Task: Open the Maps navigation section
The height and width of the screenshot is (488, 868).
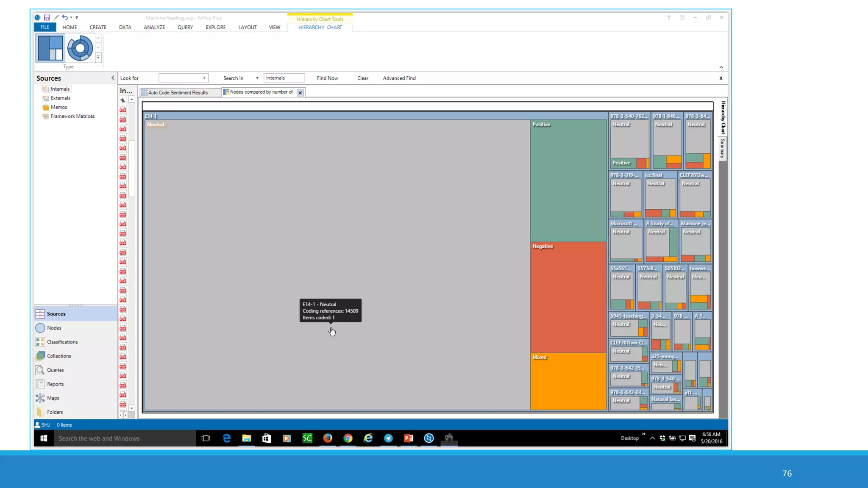Action: (x=53, y=398)
